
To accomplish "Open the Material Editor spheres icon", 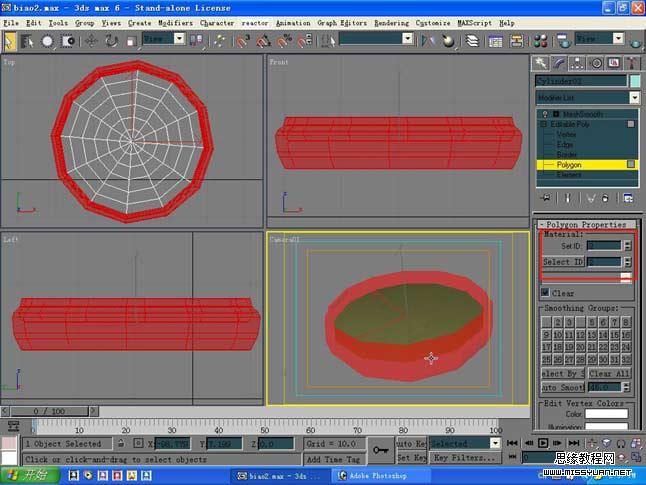I will (540, 41).
